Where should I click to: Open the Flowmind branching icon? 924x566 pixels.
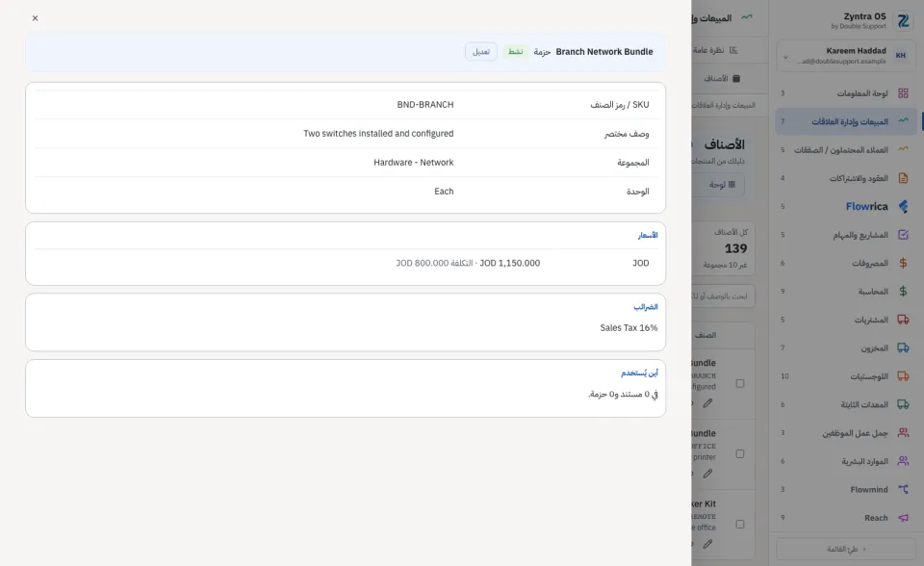tap(903, 489)
